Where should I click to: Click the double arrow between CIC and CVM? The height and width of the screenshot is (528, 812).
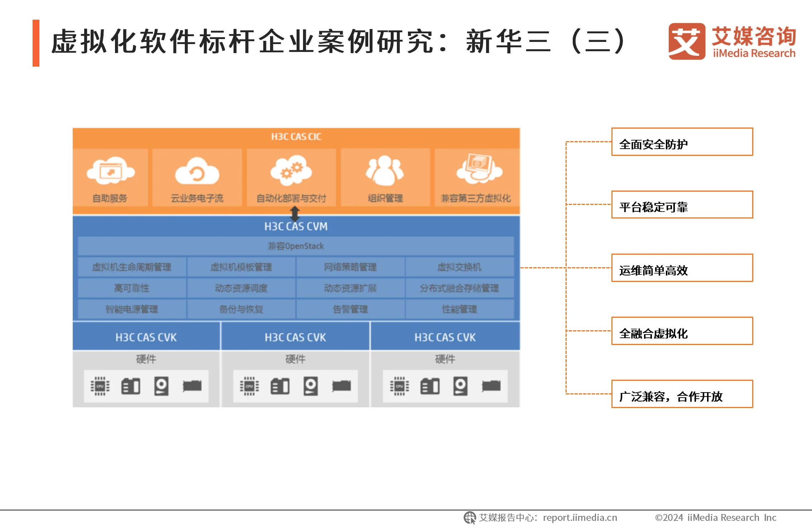pyautogui.click(x=295, y=214)
